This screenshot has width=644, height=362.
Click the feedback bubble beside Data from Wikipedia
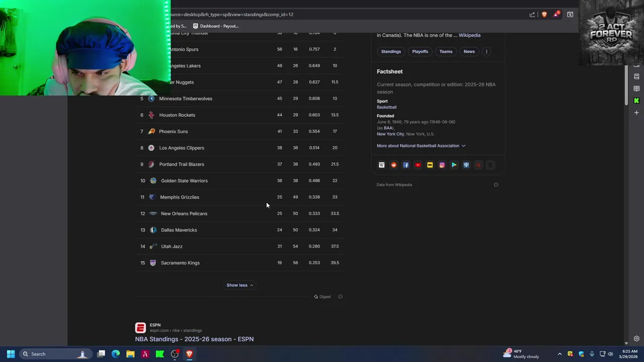(x=496, y=185)
